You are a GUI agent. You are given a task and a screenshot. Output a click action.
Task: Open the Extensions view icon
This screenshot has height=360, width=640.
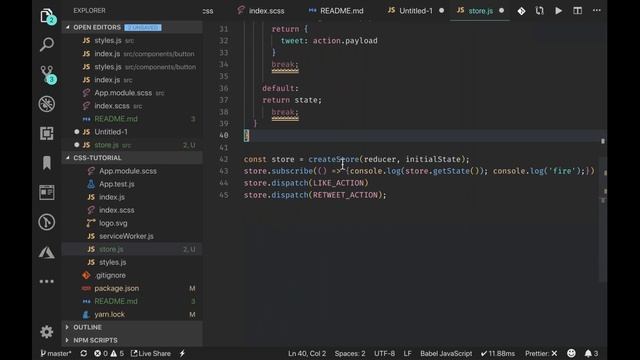coord(47,133)
